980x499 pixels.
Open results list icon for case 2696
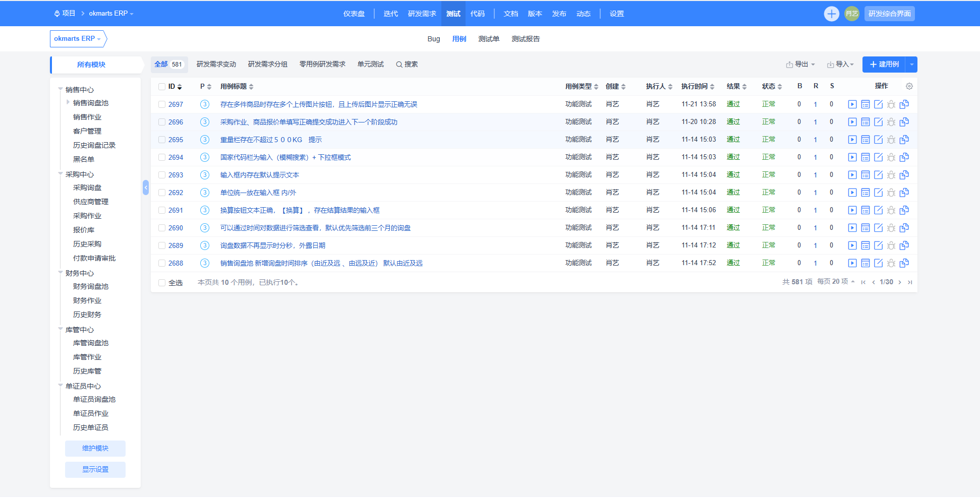tap(866, 122)
